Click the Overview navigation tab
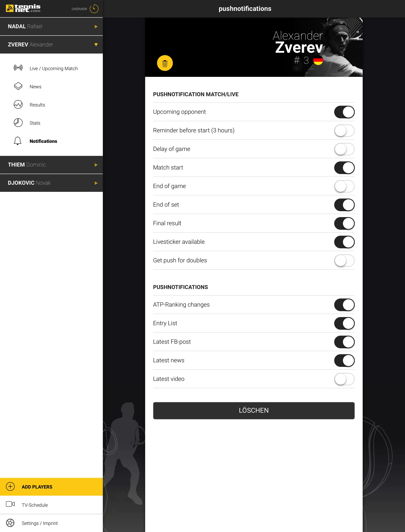This screenshot has width=405, height=532. [x=83, y=8]
